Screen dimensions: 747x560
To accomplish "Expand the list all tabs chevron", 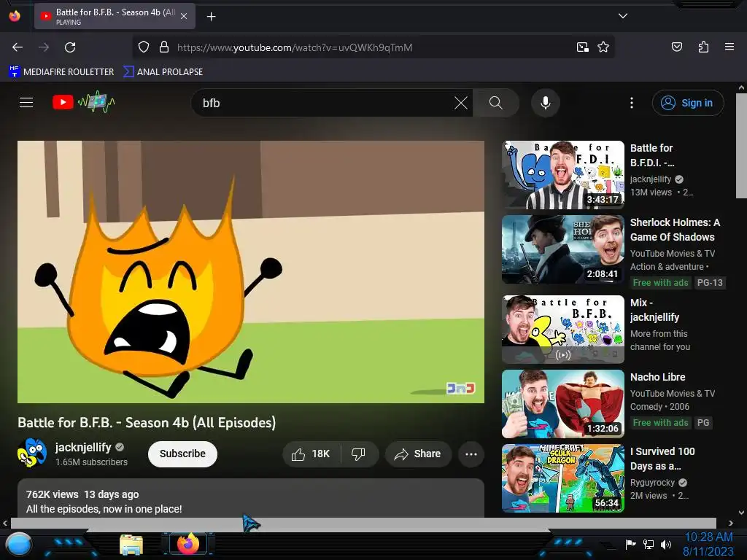I will coord(623,16).
